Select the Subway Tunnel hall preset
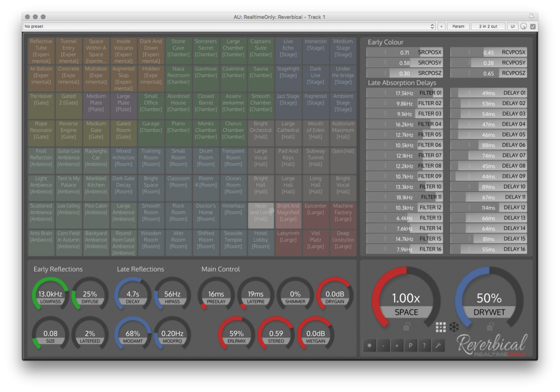The image size is (560, 392). click(x=315, y=161)
